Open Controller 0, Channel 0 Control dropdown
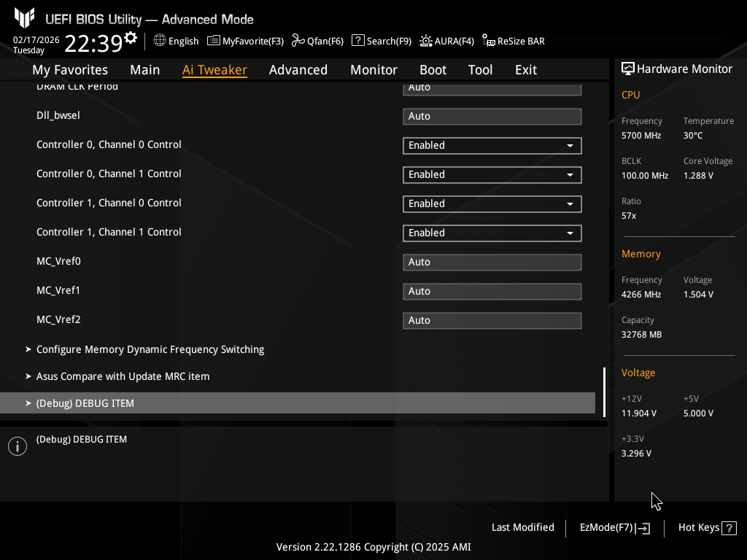This screenshot has width=747, height=560. (492, 146)
